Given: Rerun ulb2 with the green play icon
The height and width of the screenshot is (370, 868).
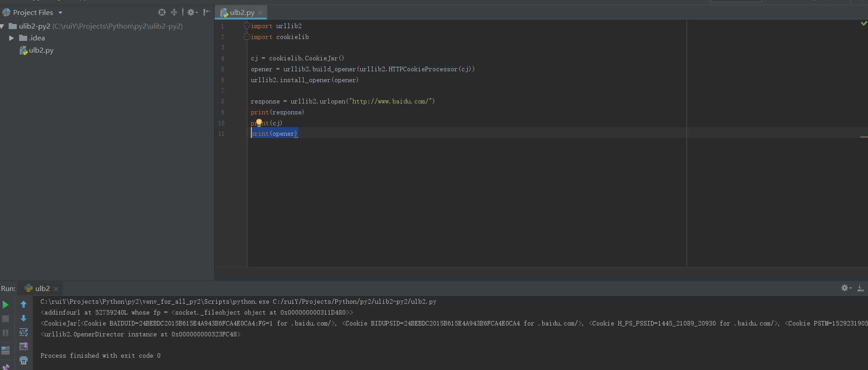Looking at the screenshot, I should [x=5, y=305].
